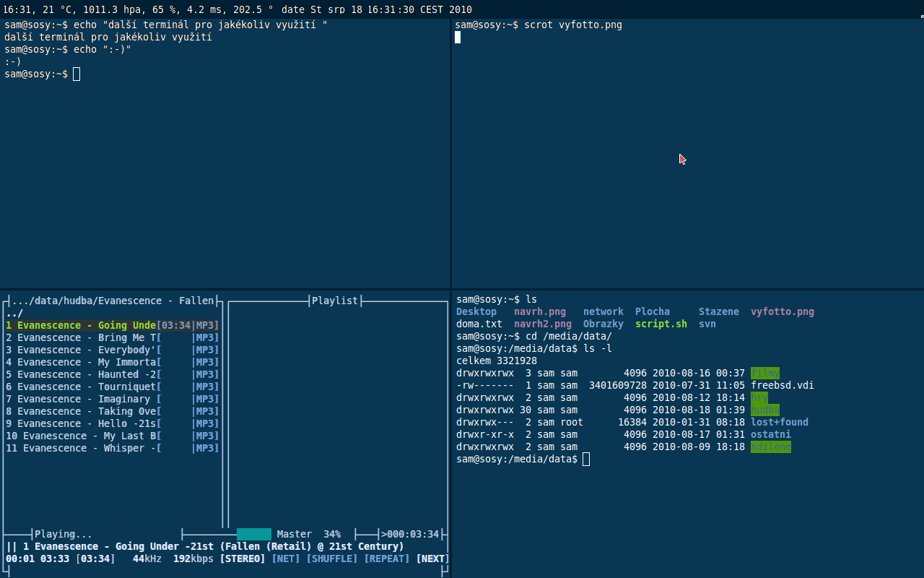
Task: Click vyfotto.png in the ls output
Action: pyautogui.click(x=783, y=311)
